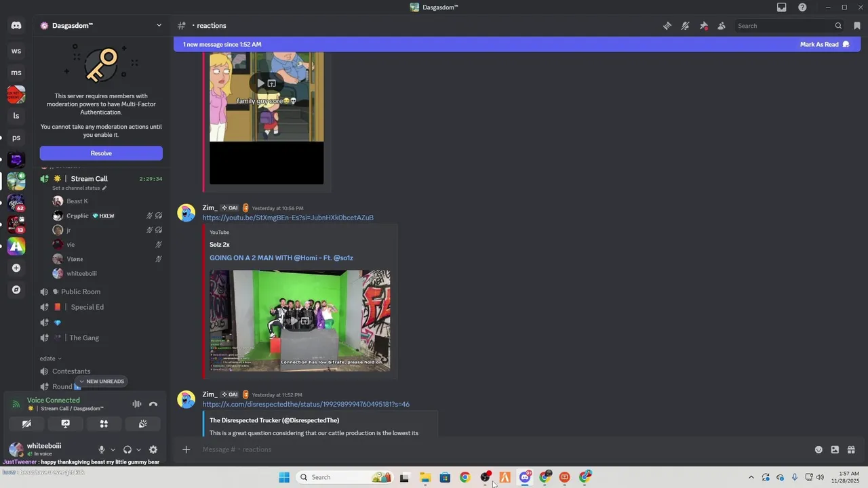Click the NEW UNREADS pill
Image resolution: width=868 pixels, height=488 pixels.
click(101, 382)
